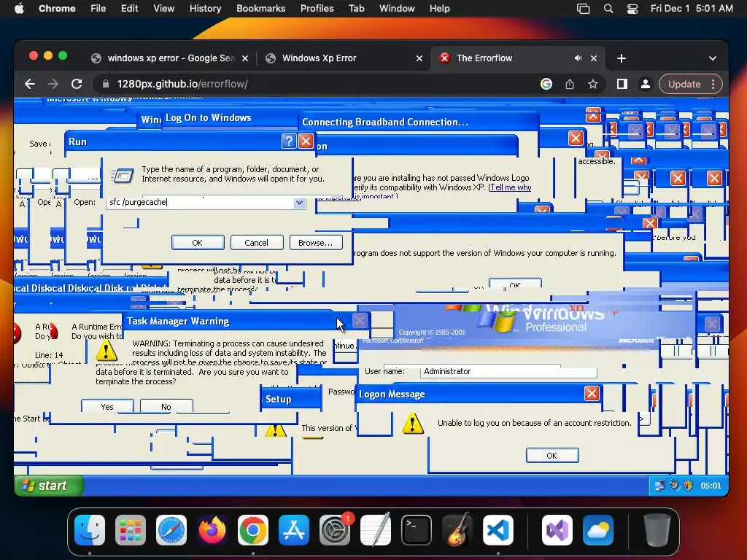Switch to the windows xp error Google tab

tap(170, 58)
